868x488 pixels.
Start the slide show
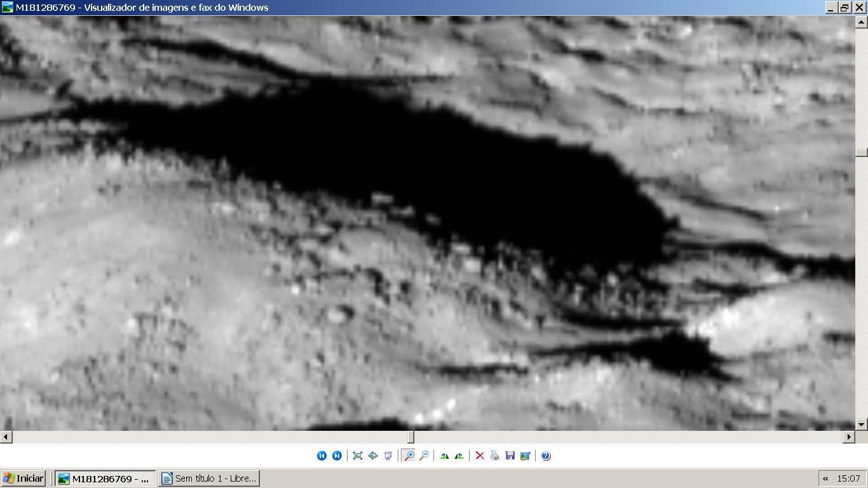pos(388,456)
